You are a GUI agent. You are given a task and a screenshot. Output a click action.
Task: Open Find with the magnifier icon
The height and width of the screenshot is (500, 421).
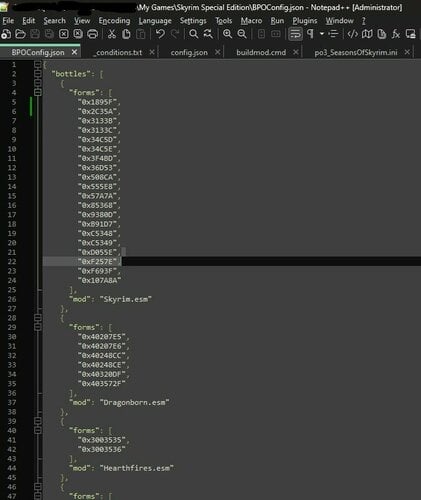point(193,34)
